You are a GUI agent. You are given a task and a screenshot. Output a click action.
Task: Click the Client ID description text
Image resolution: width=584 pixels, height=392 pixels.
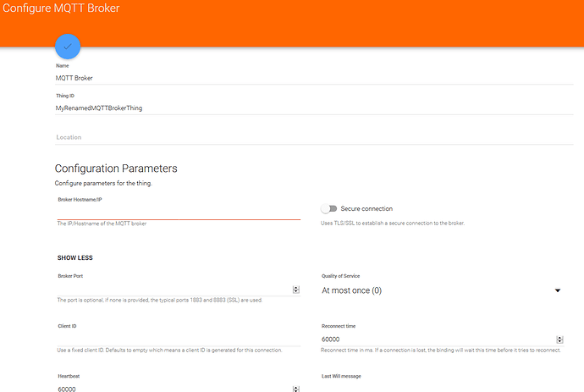pyautogui.click(x=169, y=351)
